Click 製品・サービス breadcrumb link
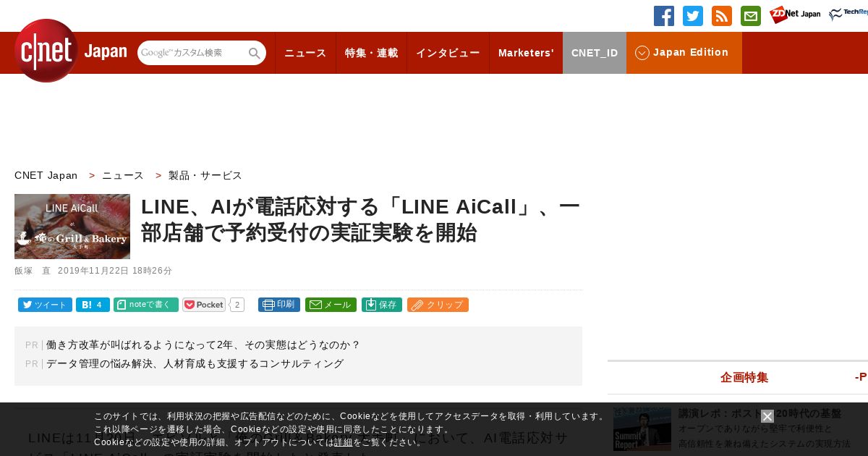Viewport: 868px width, 456px height. pos(205,175)
